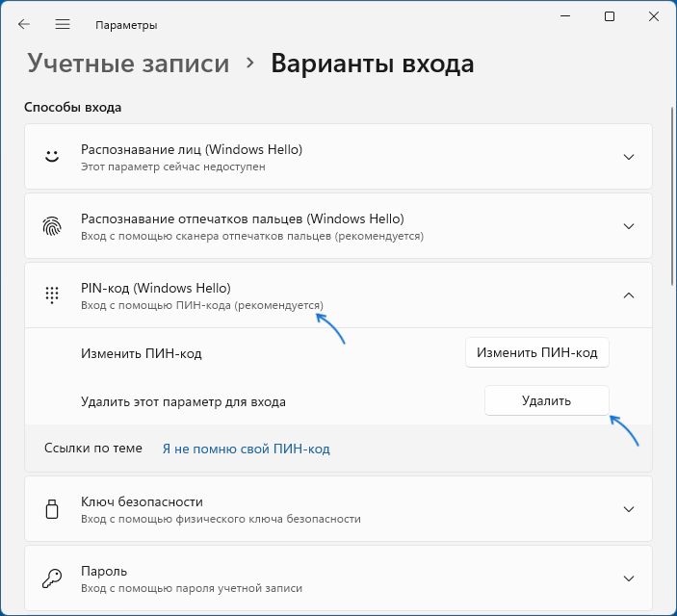Click the back arrow in title bar
This screenshot has height=616, width=677.
pyautogui.click(x=23, y=24)
